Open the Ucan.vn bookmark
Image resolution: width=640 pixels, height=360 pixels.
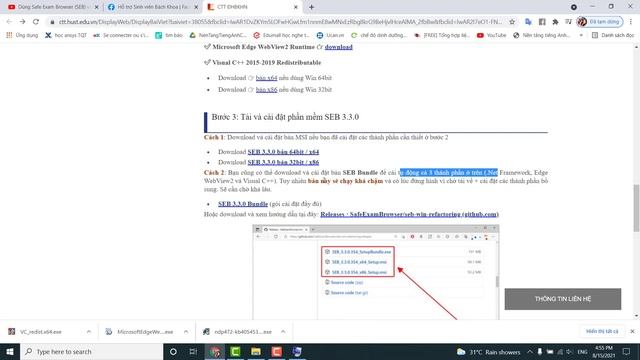coord(331,35)
